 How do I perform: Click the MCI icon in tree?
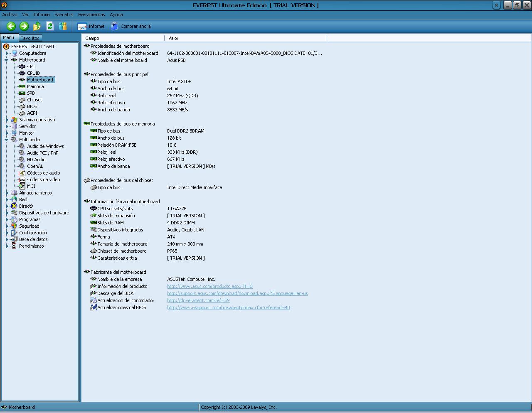[22, 186]
